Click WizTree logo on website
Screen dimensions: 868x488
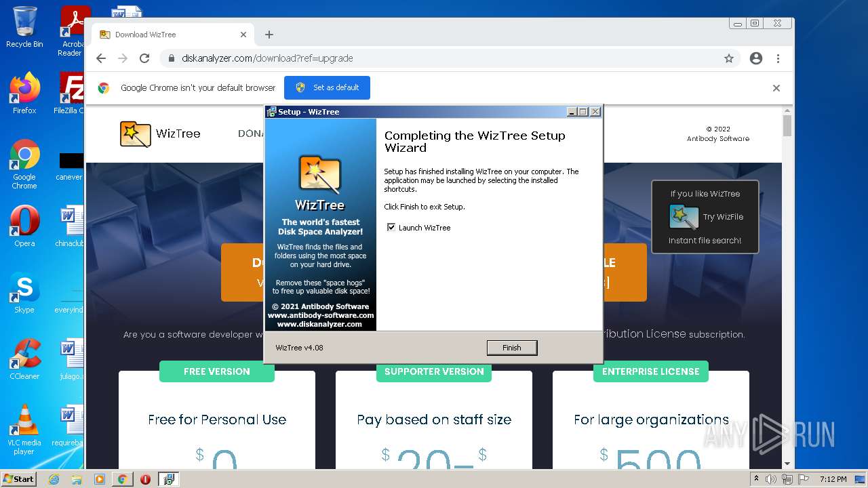pos(161,134)
